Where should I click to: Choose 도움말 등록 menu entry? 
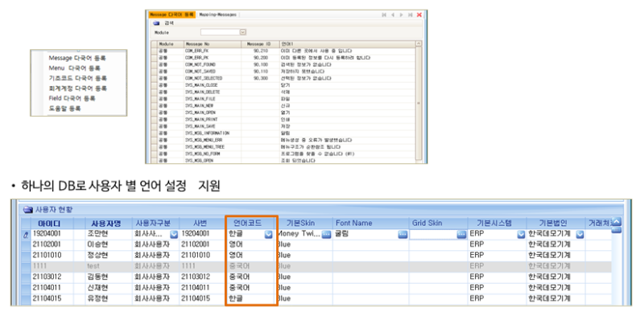click(x=64, y=109)
